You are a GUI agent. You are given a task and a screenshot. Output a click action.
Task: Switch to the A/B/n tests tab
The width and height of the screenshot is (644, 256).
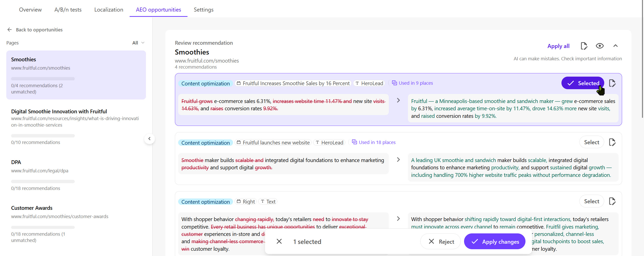[x=68, y=10]
